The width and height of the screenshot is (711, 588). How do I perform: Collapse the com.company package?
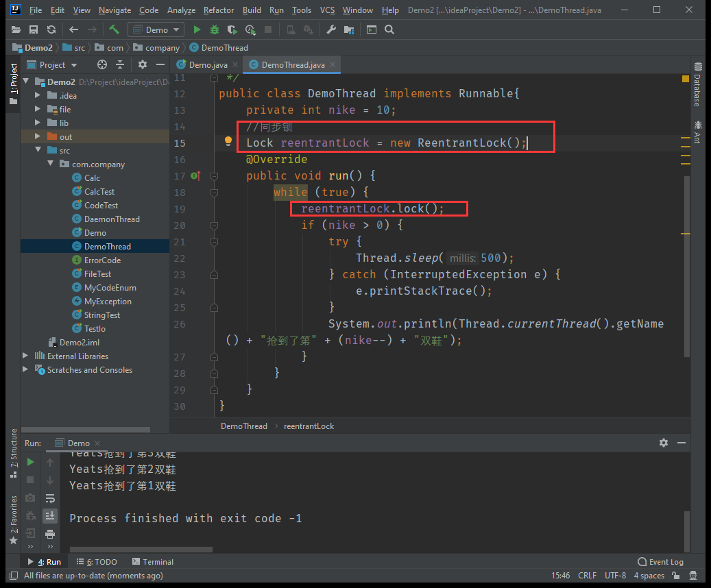(51, 164)
